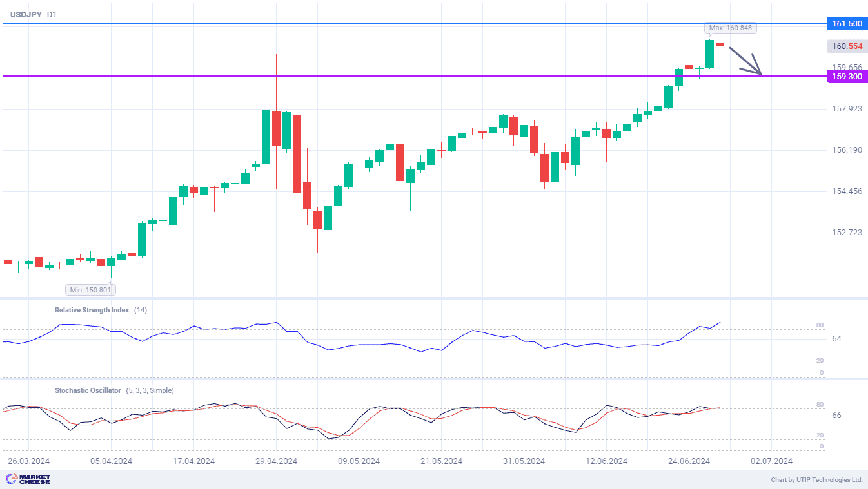Click the Min: 150.801 label

pyautogui.click(x=90, y=290)
